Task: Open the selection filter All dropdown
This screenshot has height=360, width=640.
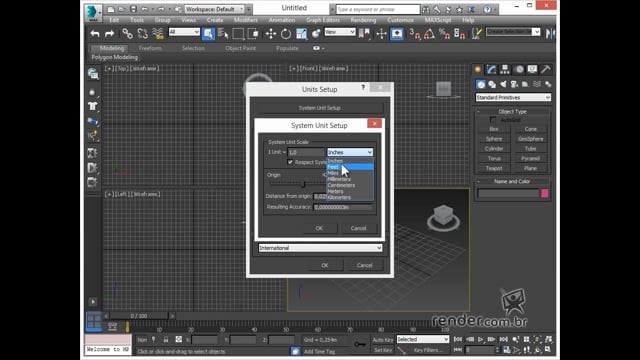Action: tap(184, 32)
